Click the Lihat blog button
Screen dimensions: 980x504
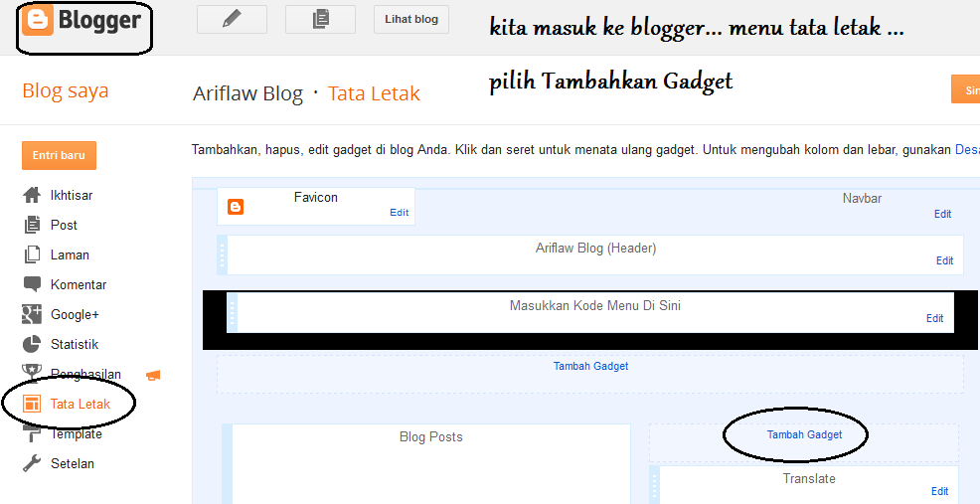click(x=411, y=20)
